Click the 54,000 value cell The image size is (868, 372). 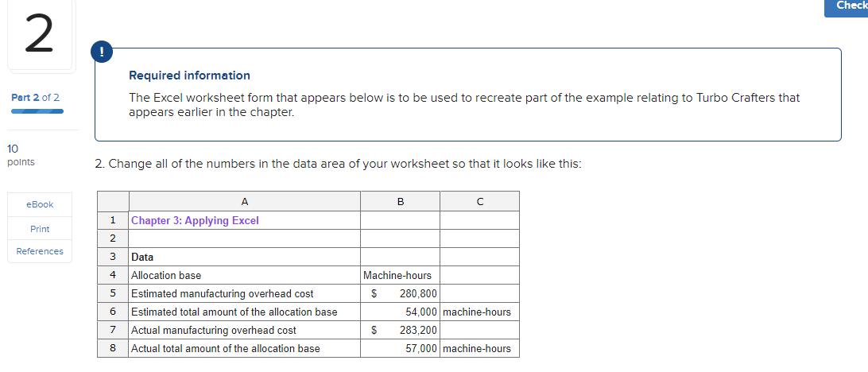[401, 312]
